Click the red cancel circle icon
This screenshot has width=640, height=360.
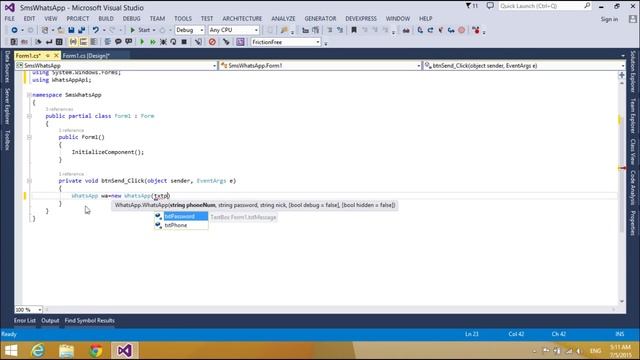coord(212,42)
